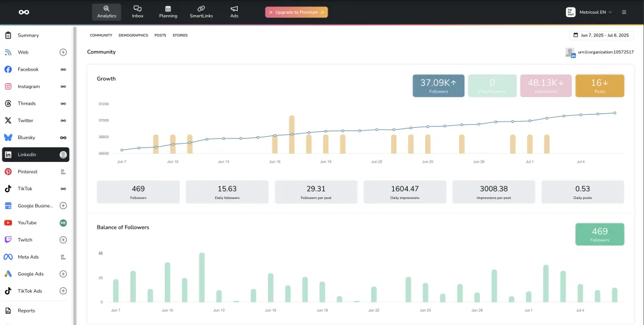Toggle the Impressions metric on Growth chart

545,86
